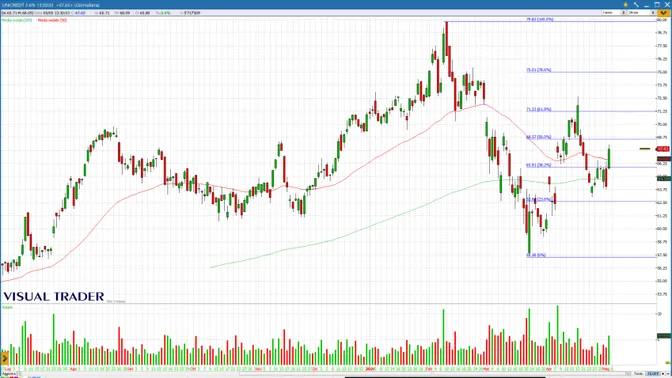Click the Apr month marker on time axis

[549, 369]
